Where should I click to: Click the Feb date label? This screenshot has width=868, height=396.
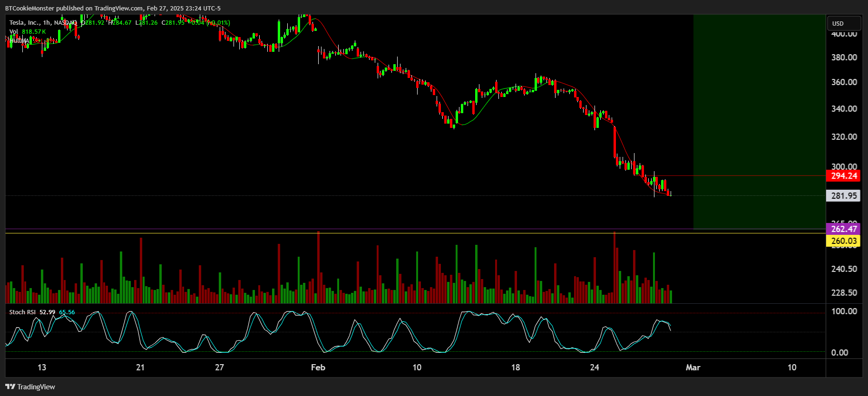click(318, 367)
